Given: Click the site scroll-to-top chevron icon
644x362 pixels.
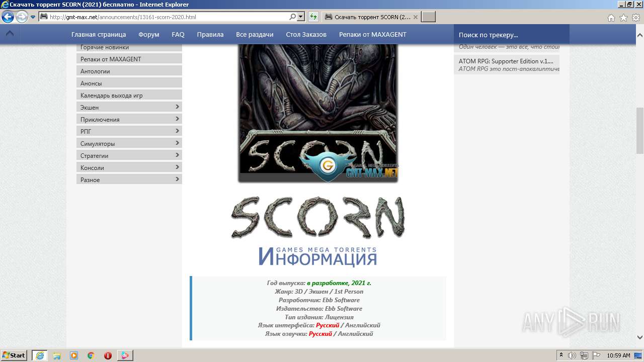Looking at the screenshot, I should (x=10, y=34).
